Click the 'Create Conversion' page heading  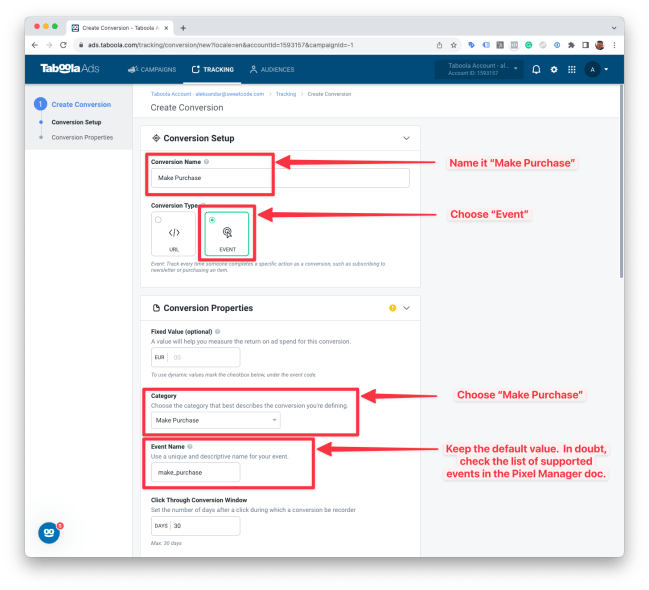click(187, 108)
